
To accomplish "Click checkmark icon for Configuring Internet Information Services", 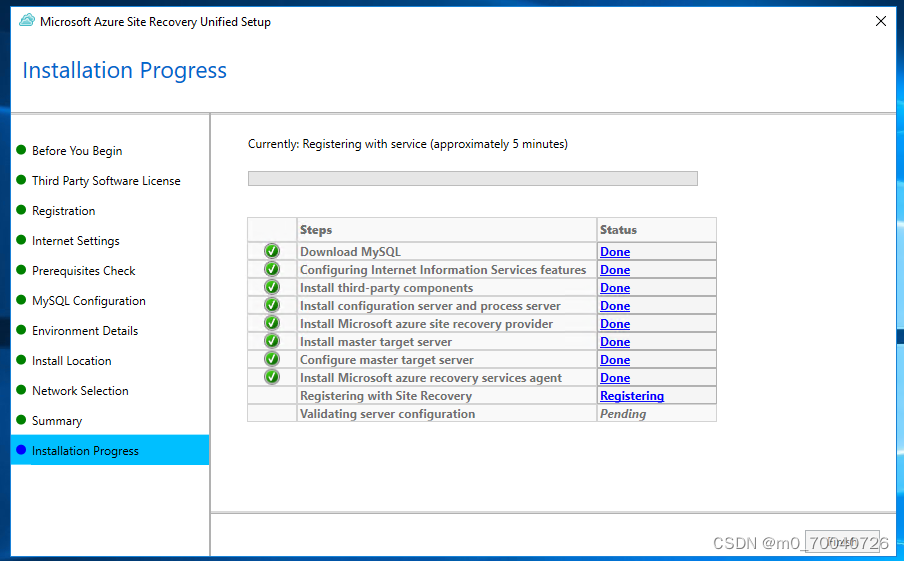I will [272, 269].
